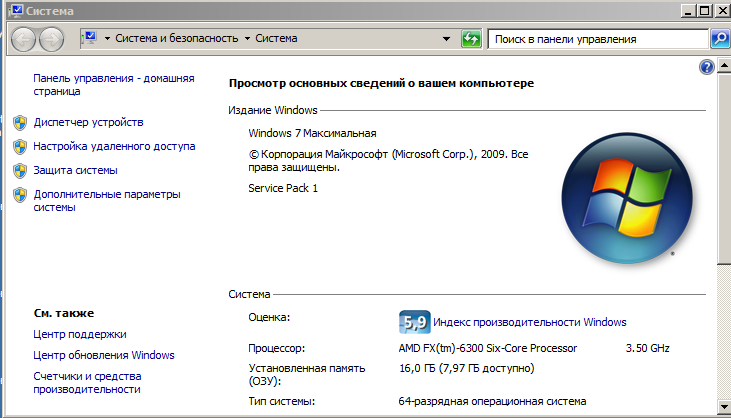Click the search magnifier icon

(719, 39)
